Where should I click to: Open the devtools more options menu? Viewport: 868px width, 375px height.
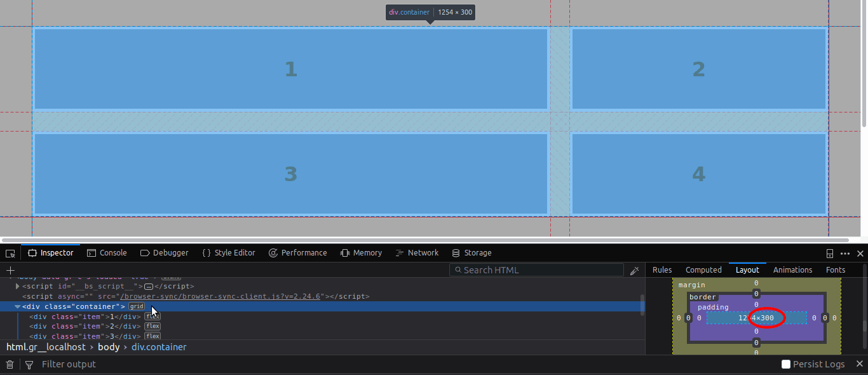(x=845, y=253)
